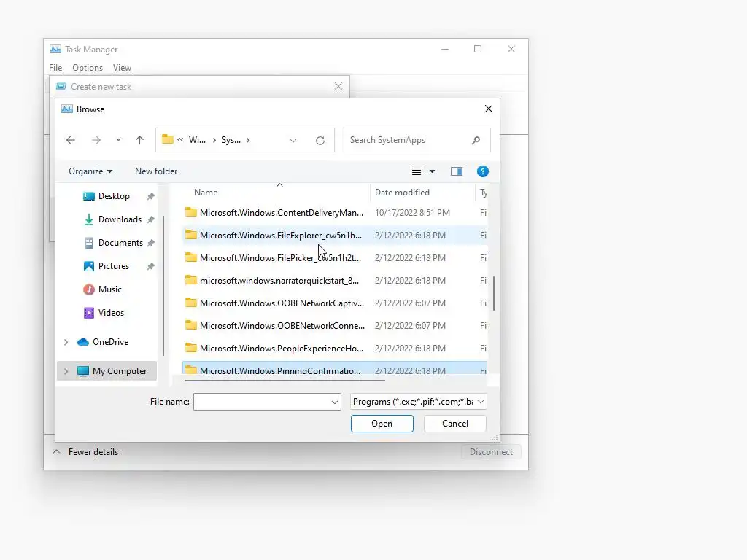Select My Computer in the navigation pane

pos(120,371)
